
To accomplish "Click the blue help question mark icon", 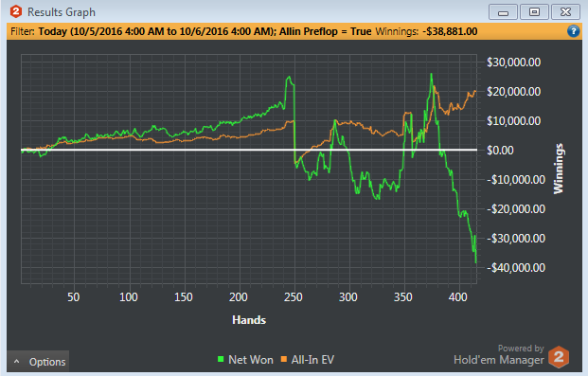I will [573, 31].
